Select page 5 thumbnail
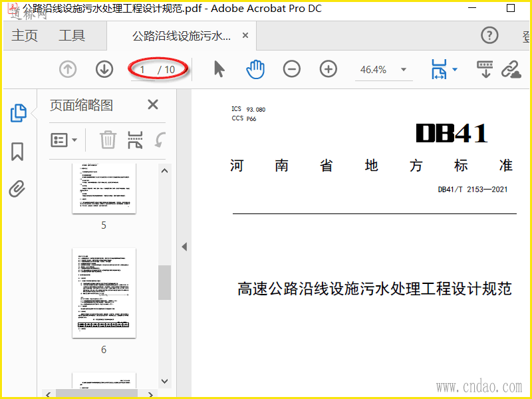Viewport: 532px width, 399px height. [x=104, y=188]
